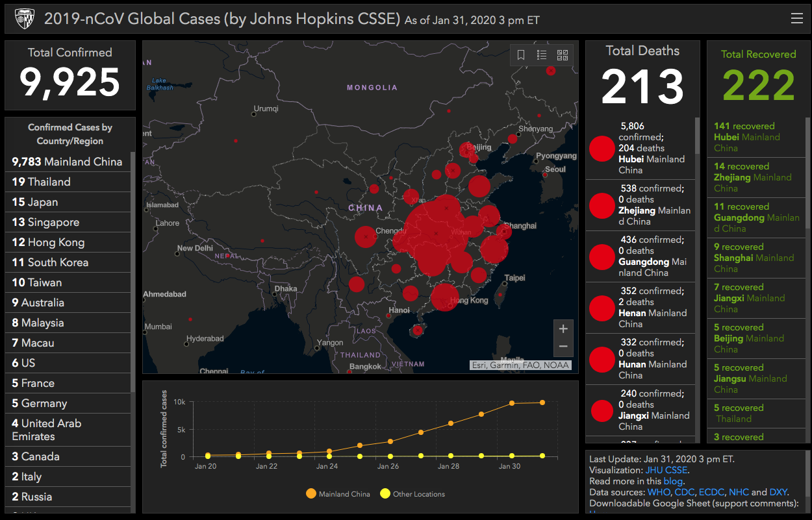Click the red circle beside Zhejiang deaths entry
The width and height of the screenshot is (812, 520).
(x=602, y=206)
